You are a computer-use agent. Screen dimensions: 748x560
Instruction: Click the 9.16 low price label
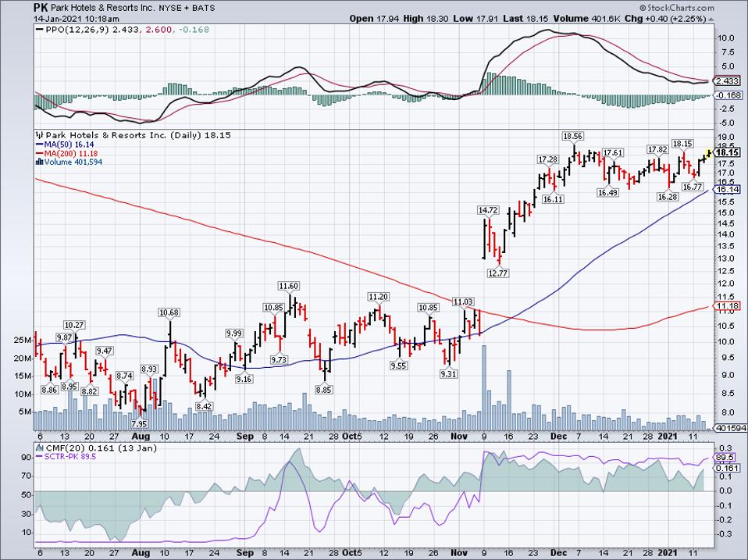244,380
